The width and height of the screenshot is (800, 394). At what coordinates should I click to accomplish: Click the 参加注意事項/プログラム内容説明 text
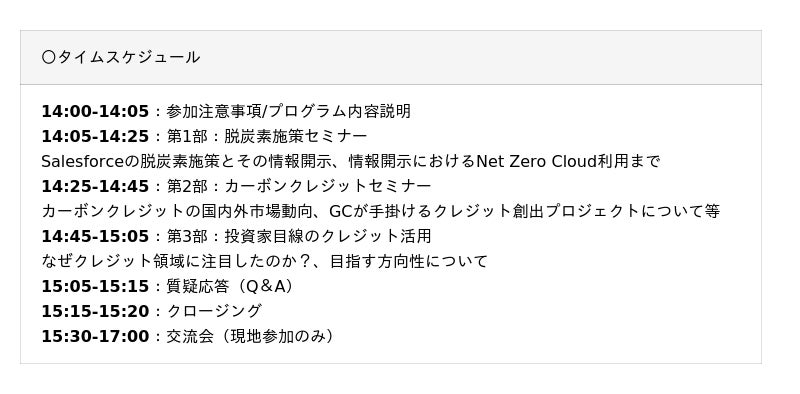pyautogui.click(x=288, y=111)
